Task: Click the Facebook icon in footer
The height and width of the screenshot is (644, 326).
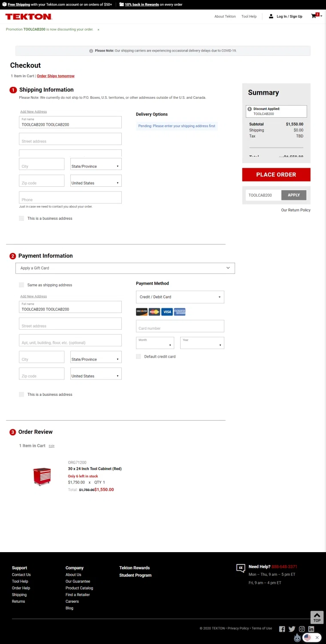Action: [x=282, y=629]
